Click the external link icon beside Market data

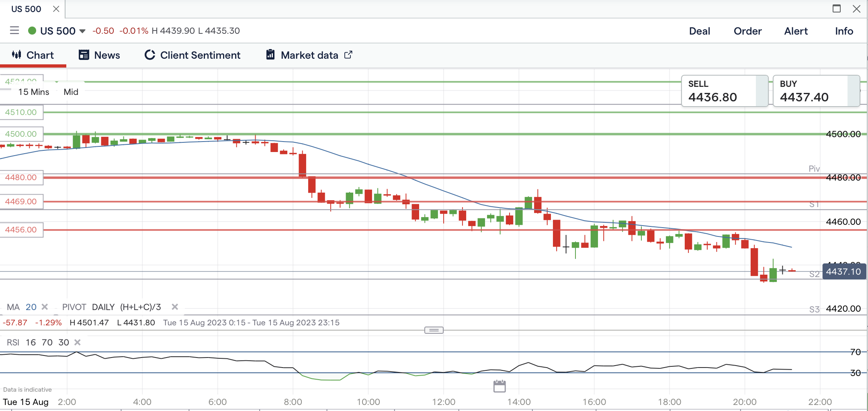tap(348, 55)
